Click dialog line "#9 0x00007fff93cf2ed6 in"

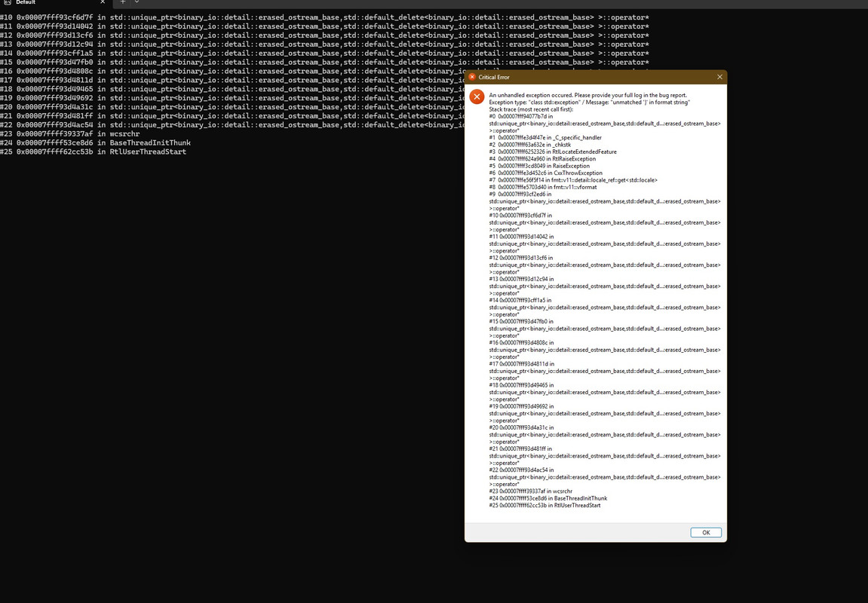tap(520, 194)
